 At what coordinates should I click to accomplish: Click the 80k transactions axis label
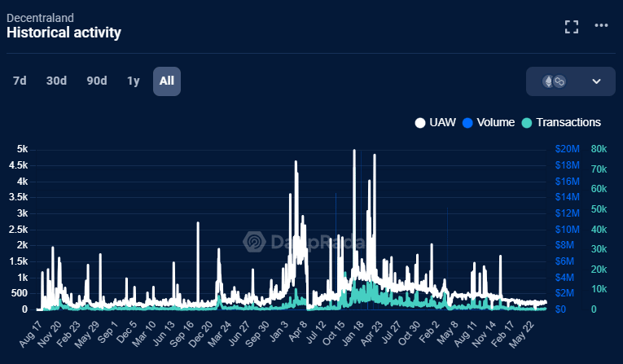[x=599, y=149]
